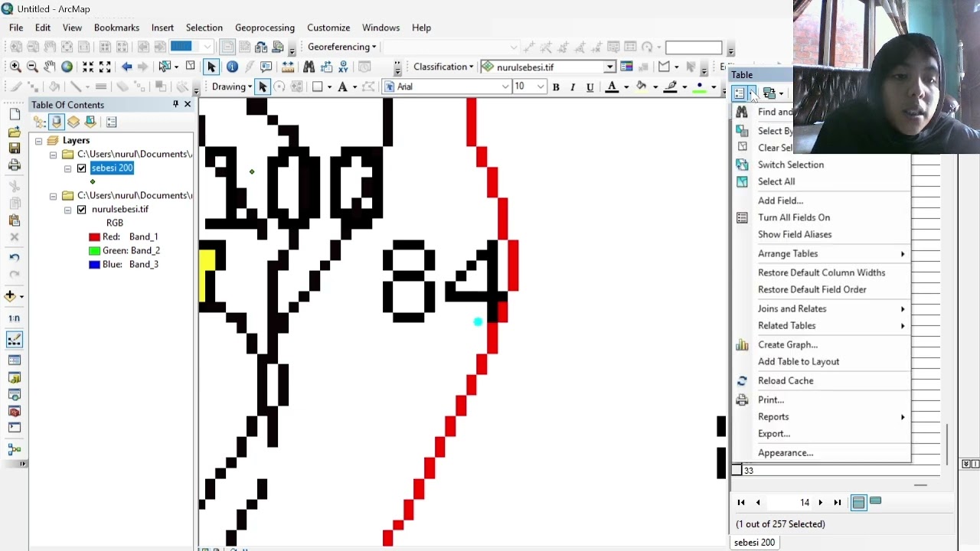This screenshot has height=551, width=980.
Task: Toggle visibility of sebesi 200 layer
Action: point(82,168)
